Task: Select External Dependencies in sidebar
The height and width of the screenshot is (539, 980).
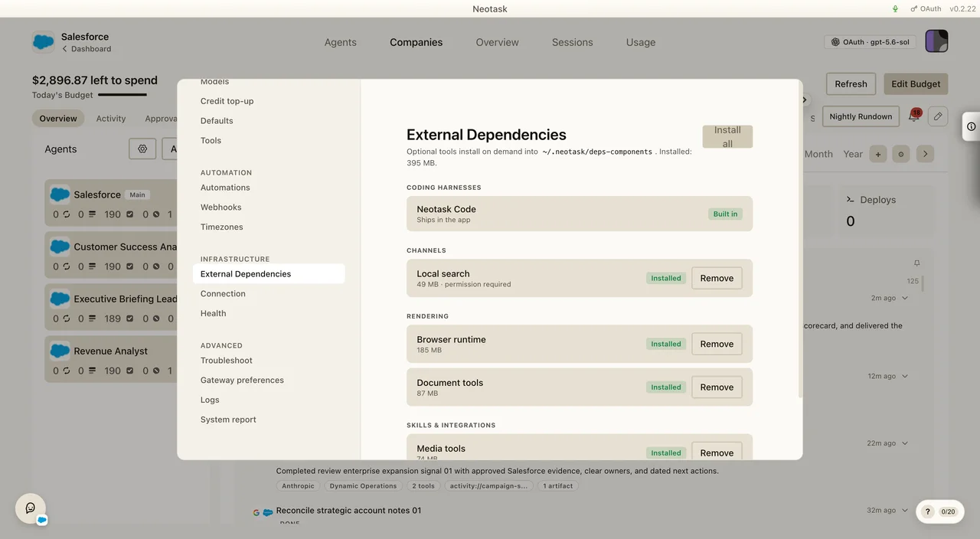Action: (x=269, y=274)
